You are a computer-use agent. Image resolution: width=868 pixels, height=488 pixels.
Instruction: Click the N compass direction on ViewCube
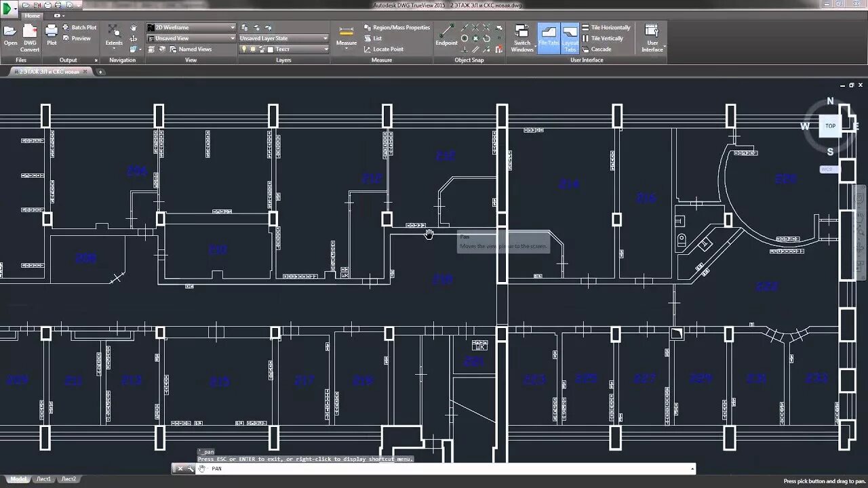click(x=830, y=101)
